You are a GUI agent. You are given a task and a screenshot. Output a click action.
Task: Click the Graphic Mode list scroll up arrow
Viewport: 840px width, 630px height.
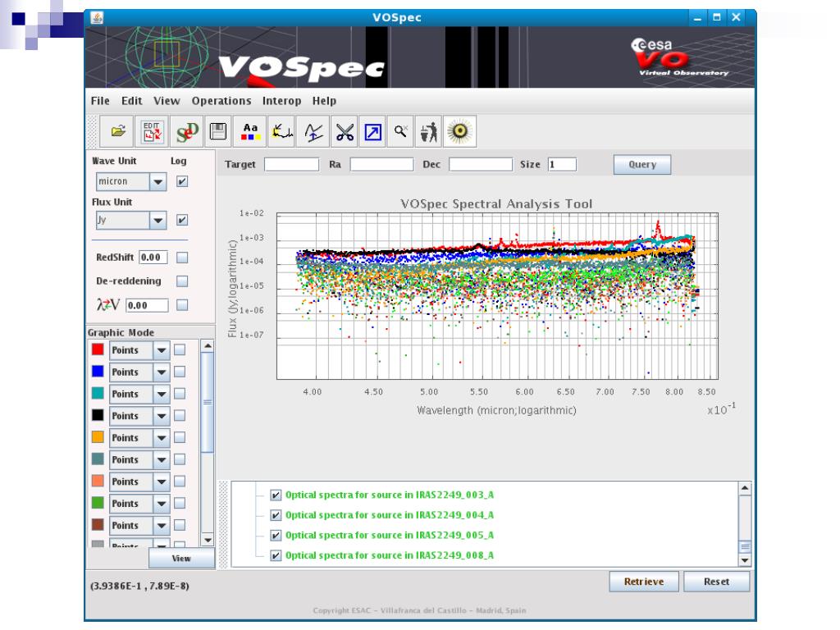point(208,346)
